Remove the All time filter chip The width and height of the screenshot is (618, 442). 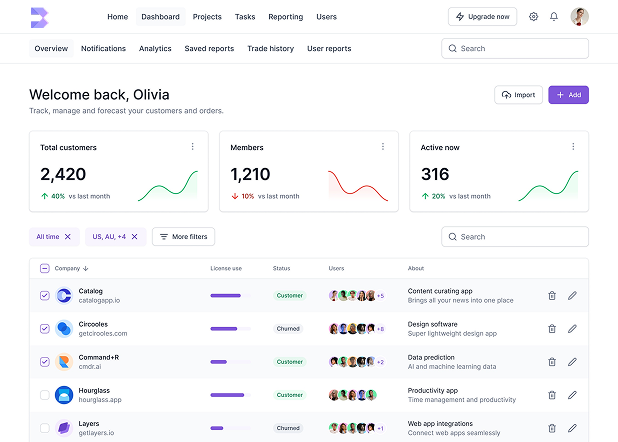tap(68, 237)
